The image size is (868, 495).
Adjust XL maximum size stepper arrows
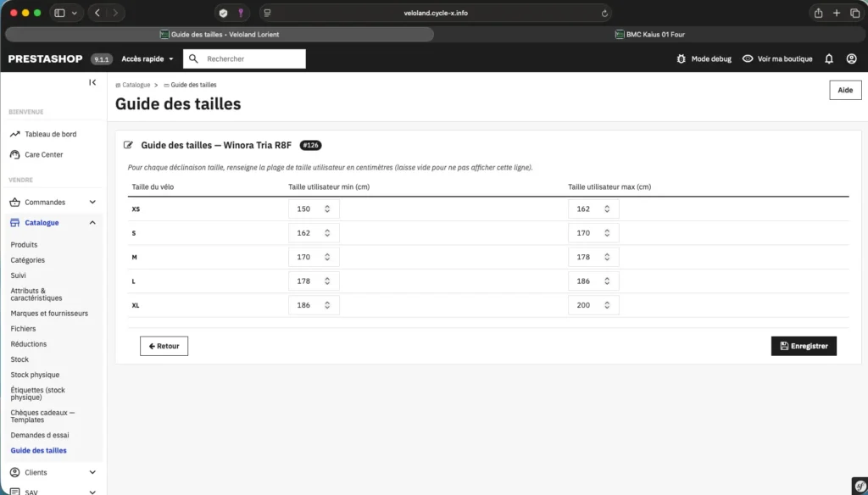click(607, 305)
